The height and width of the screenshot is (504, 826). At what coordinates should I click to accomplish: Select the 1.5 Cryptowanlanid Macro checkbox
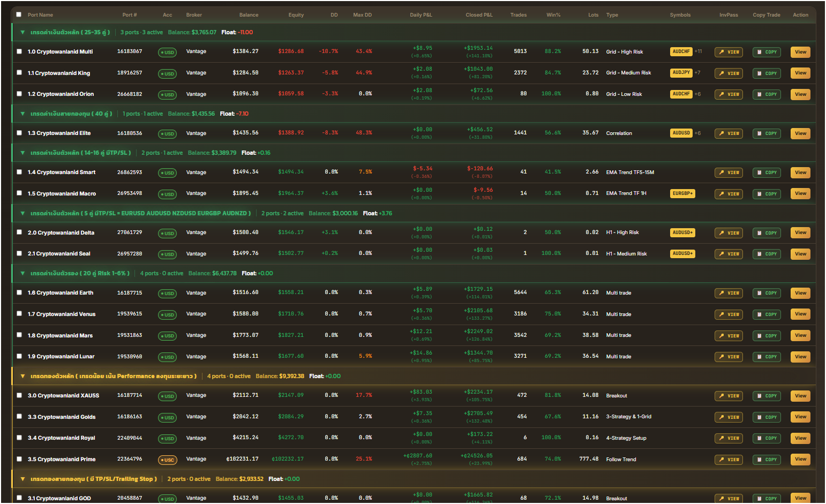pos(19,193)
